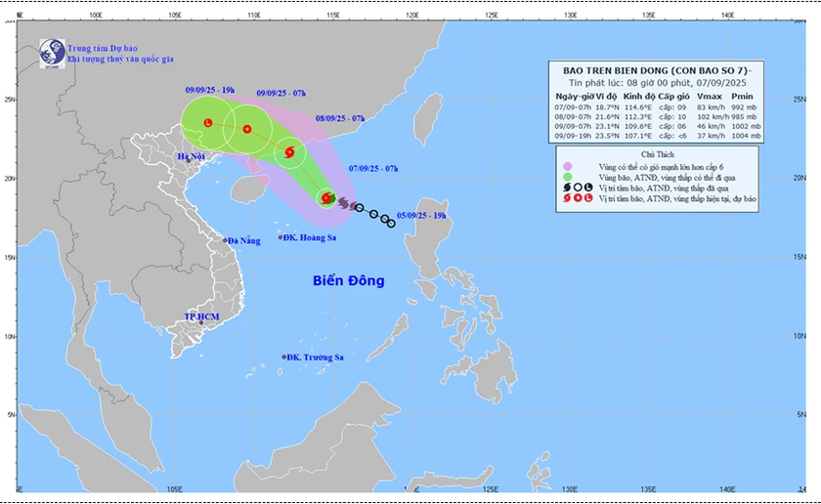Select the forecast storm marker at 08/09/25 - 07h
Viewport: 821px width, 504px height.
pyautogui.click(x=288, y=151)
